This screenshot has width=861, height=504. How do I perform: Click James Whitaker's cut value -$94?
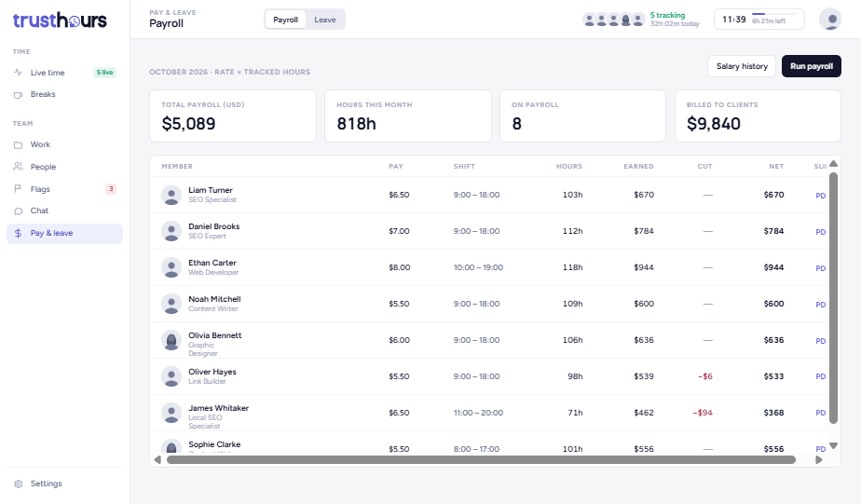(703, 413)
